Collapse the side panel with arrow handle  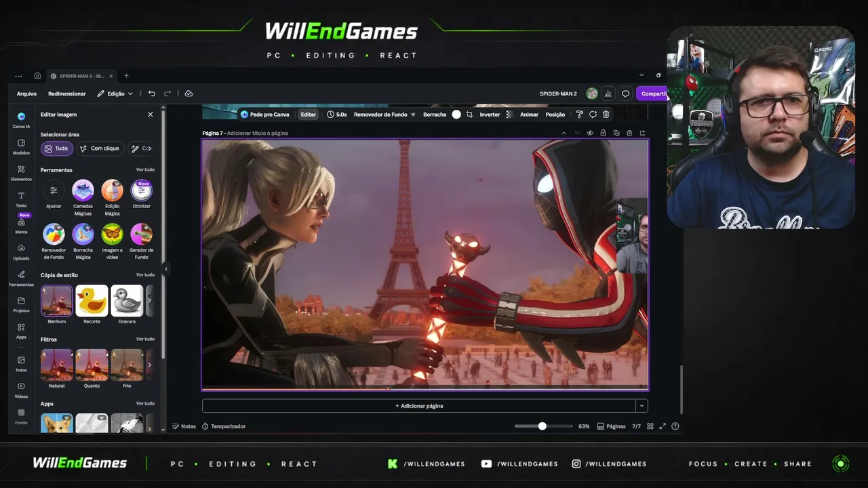point(165,269)
